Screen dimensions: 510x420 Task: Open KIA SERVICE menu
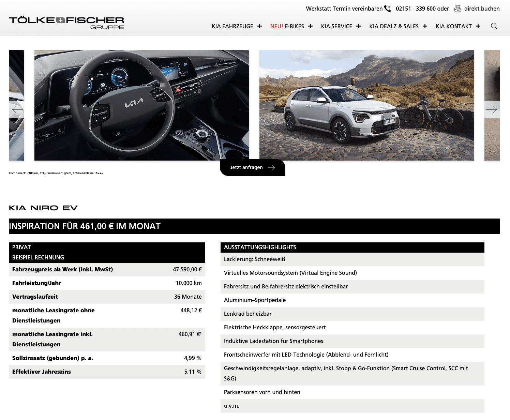pyautogui.click(x=336, y=26)
